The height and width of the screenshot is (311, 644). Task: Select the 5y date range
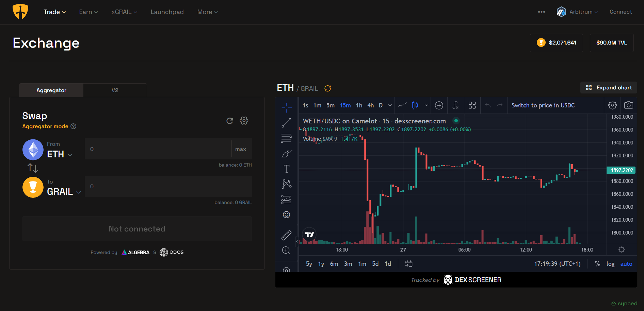click(309, 264)
